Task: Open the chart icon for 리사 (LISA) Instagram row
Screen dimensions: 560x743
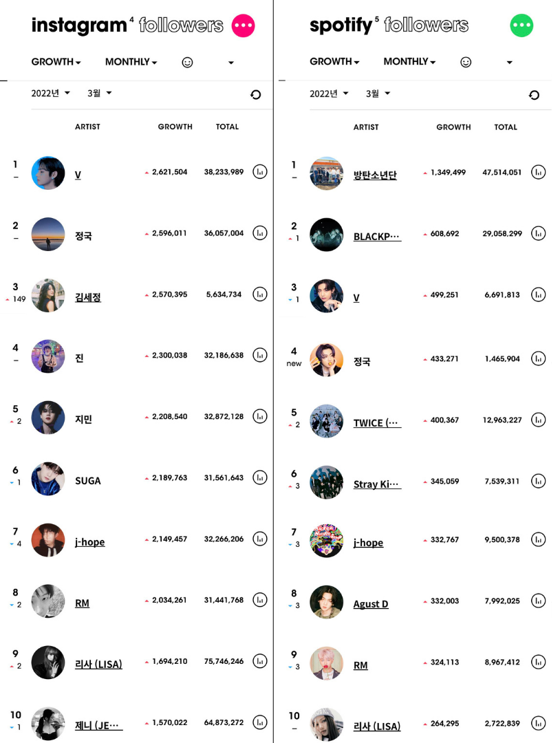Action: (x=260, y=662)
